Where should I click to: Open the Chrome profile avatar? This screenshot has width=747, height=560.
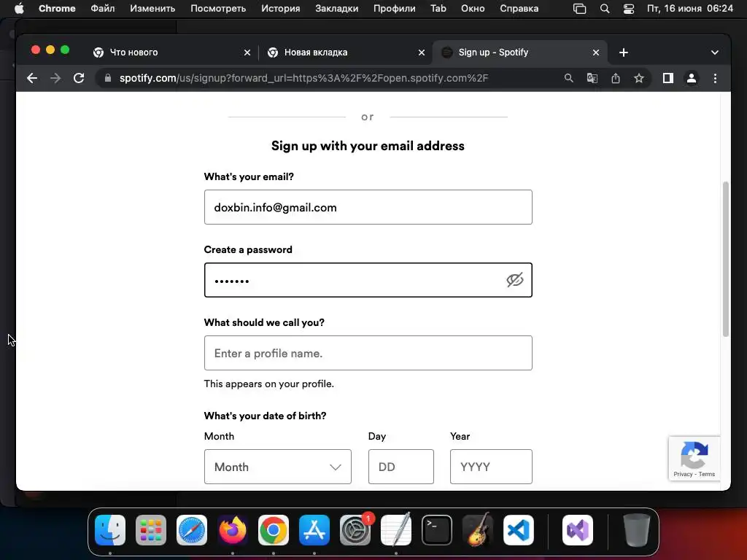(692, 78)
